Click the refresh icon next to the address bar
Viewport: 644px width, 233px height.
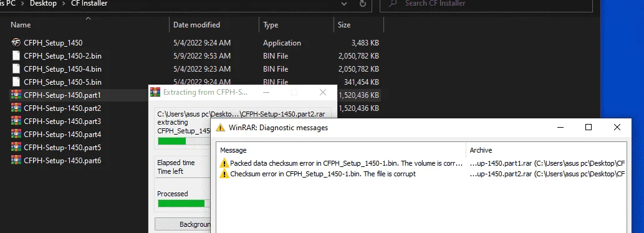[363, 4]
